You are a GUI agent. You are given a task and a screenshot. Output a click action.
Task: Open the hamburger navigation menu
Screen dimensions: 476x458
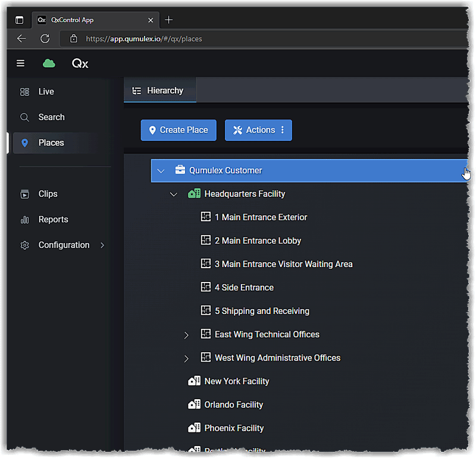click(20, 63)
